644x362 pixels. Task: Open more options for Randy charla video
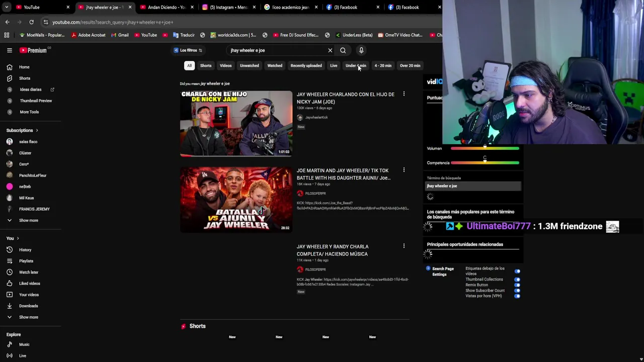404,246
